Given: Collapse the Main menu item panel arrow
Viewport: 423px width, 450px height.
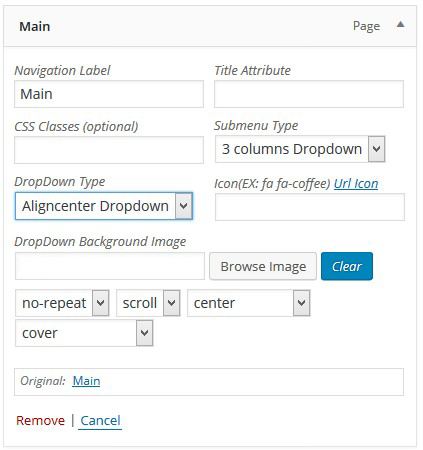Looking at the screenshot, I should tap(401, 24).
